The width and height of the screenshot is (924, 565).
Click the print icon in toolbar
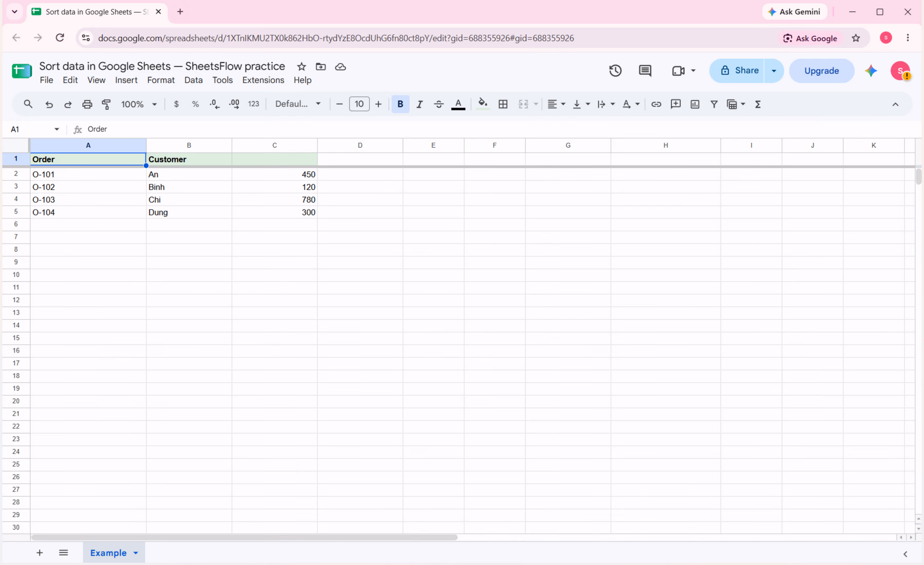coord(87,104)
